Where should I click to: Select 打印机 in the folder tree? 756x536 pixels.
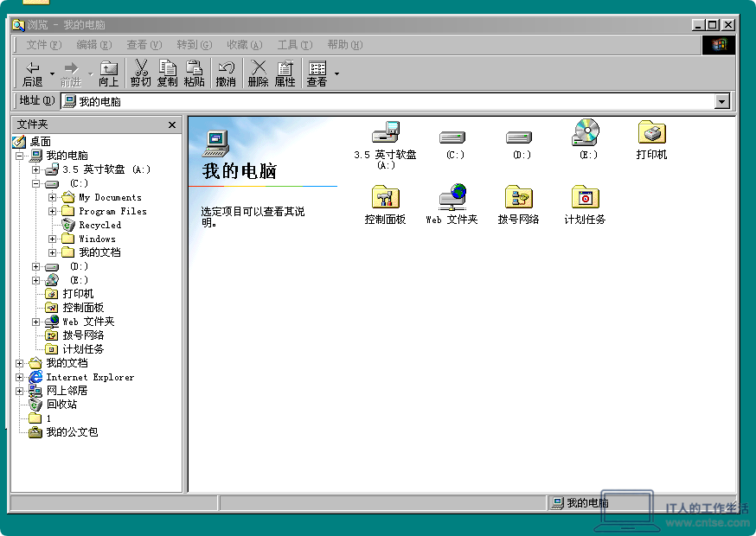pos(78,294)
